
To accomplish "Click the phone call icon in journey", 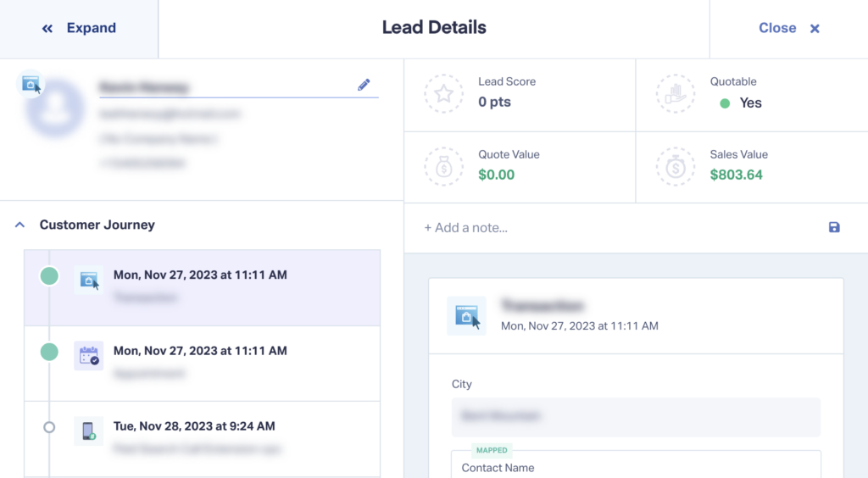I will click(88, 431).
